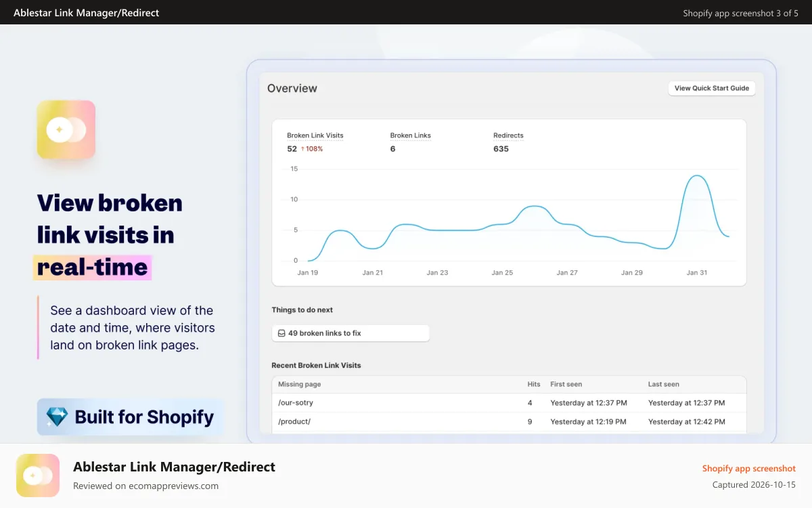Click the Jan 19 label on chart axis
Image resolution: width=812 pixels, height=508 pixels.
pyautogui.click(x=308, y=272)
